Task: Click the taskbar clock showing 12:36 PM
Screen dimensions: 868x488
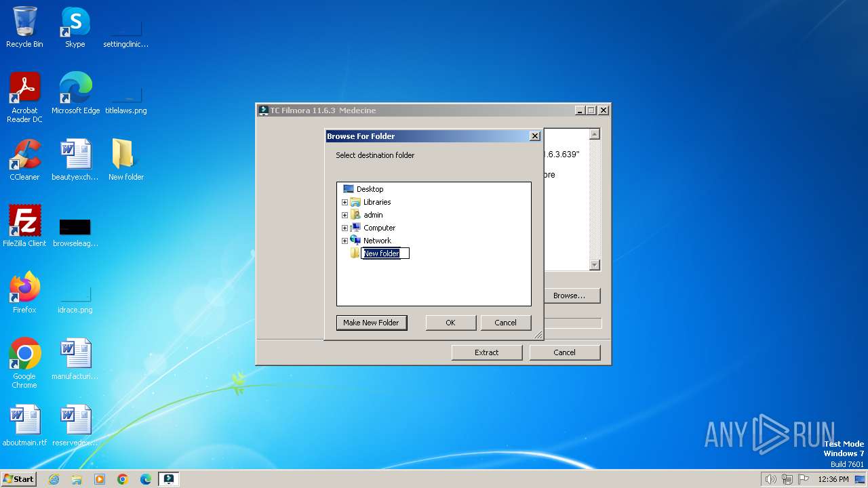Action: (833, 479)
